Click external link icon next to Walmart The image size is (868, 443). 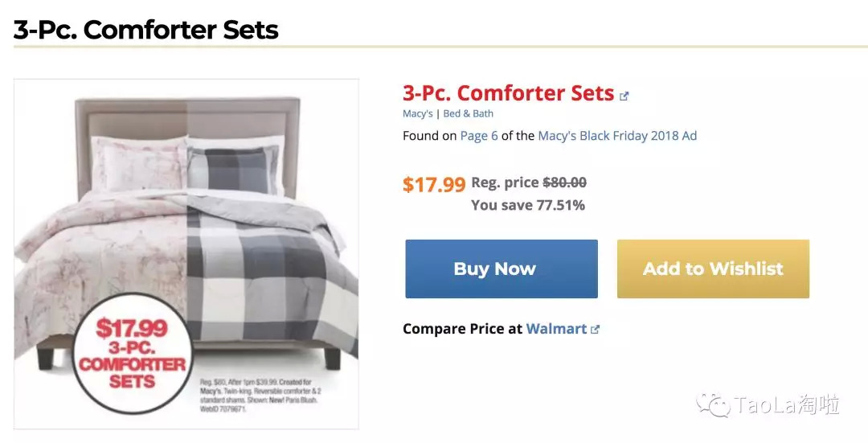click(x=596, y=329)
